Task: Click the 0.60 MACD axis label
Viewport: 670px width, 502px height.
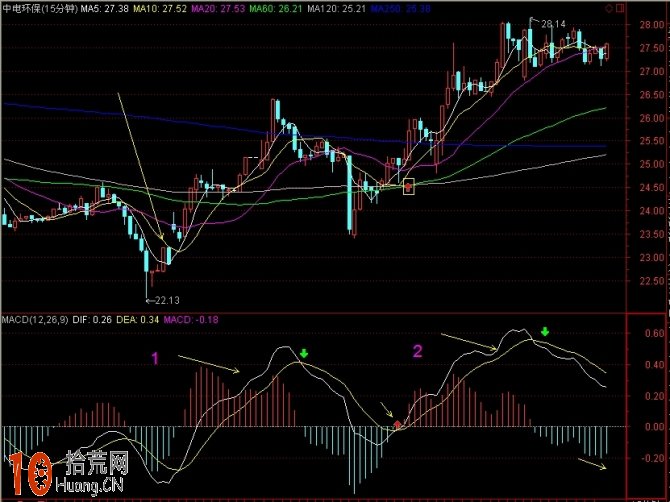Action: click(654, 333)
